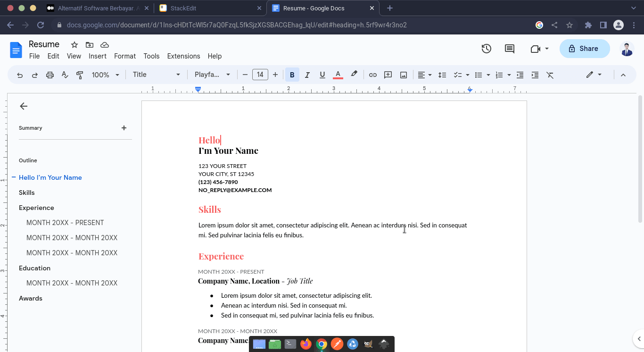Insert link using chain icon
644x352 pixels.
point(373,75)
